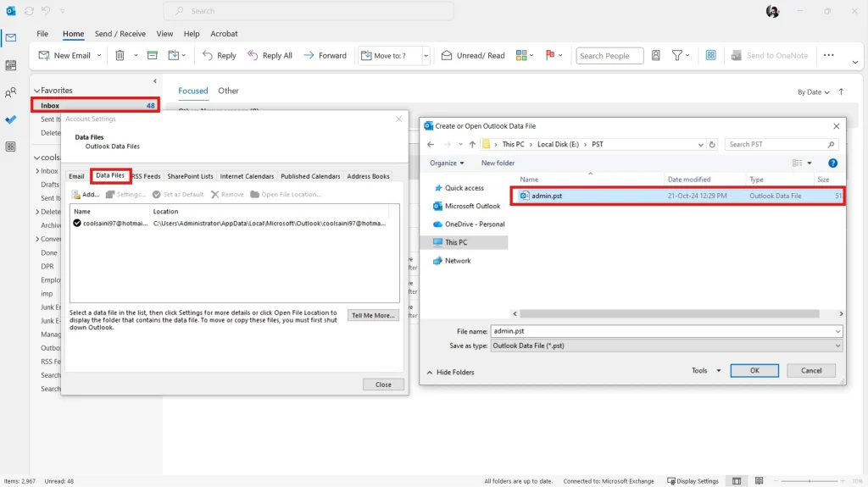The height and width of the screenshot is (487, 868).
Task: Open the Tools dropdown in file dialog
Action: [x=706, y=371]
